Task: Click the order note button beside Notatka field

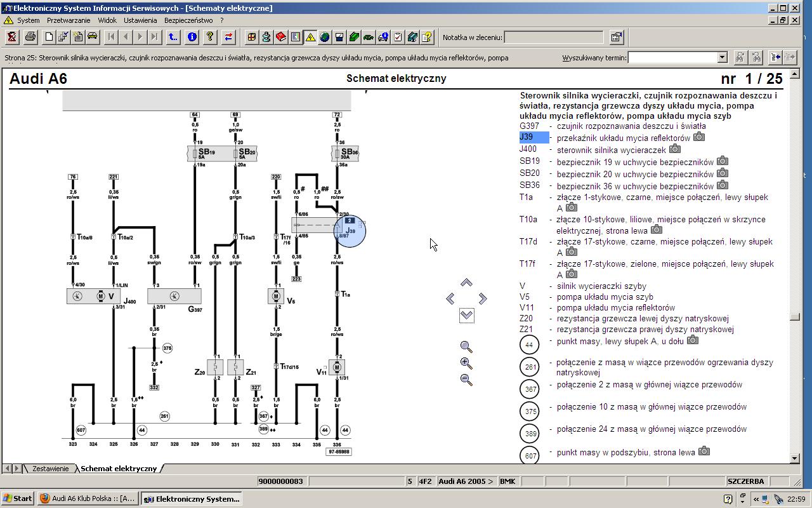Action: point(617,37)
